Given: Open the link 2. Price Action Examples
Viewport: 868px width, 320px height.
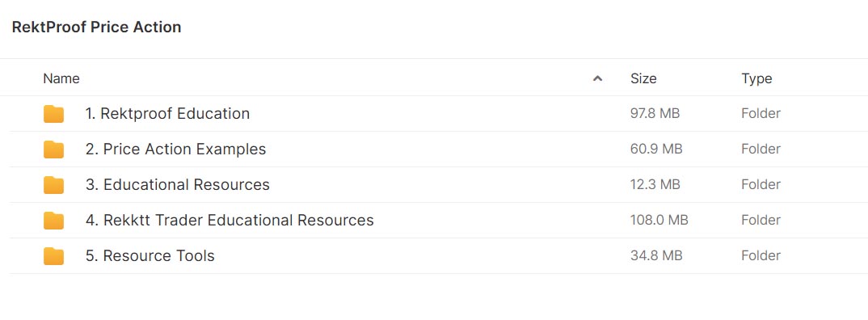Looking at the screenshot, I should 175,149.
